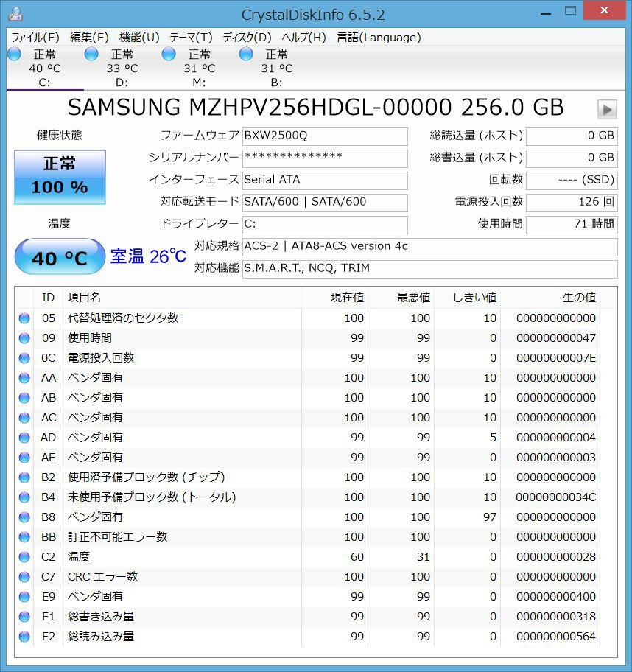
Task: Click status icon for attribute AE
Action: pos(24,458)
